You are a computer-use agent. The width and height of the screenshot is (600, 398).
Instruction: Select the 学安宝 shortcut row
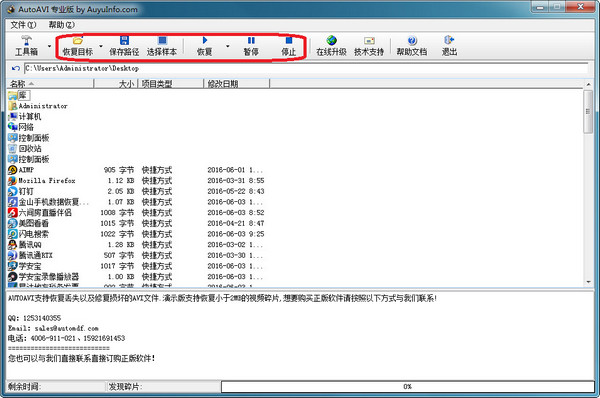pyautogui.click(x=136, y=266)
